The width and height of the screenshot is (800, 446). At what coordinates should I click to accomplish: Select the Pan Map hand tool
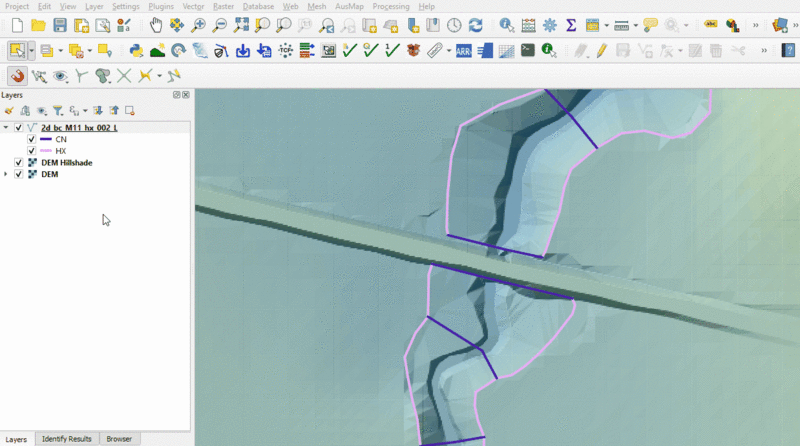pyautogui.click(x=157, y=25)
